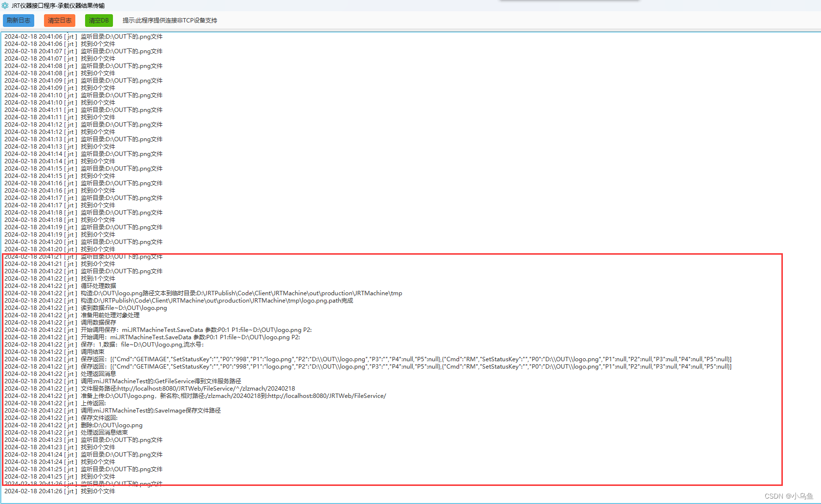Click the green 清空DB button
821x504 pixels.
click(99, 21)
